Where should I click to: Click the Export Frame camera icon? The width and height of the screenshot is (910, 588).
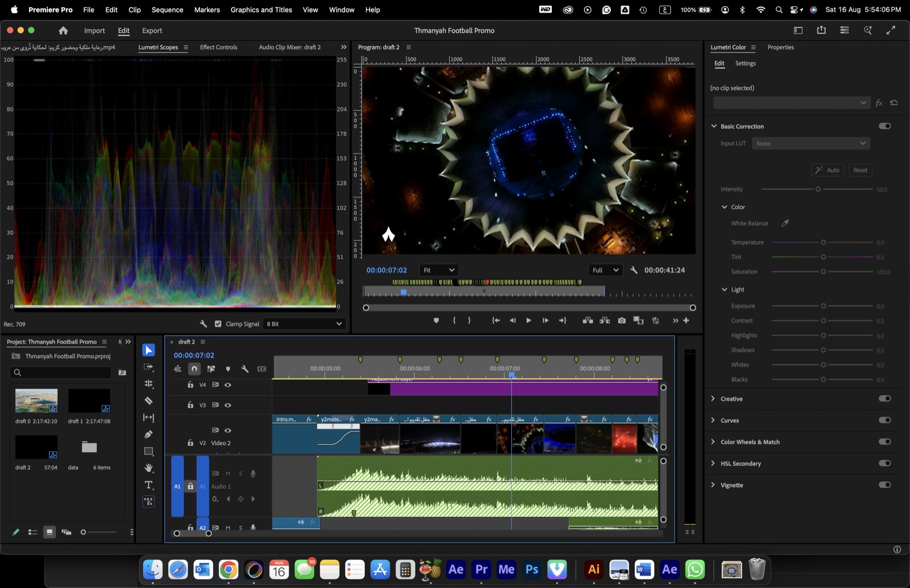[x=622, y=321]
